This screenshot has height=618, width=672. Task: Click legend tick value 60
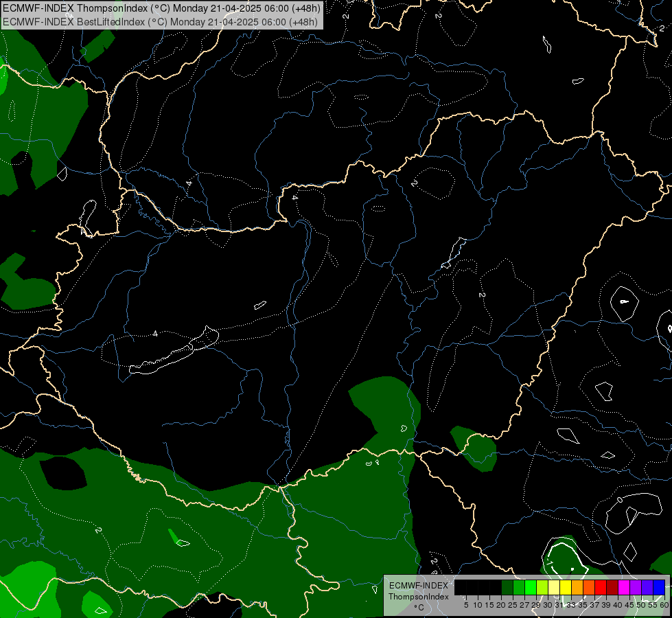664,605
